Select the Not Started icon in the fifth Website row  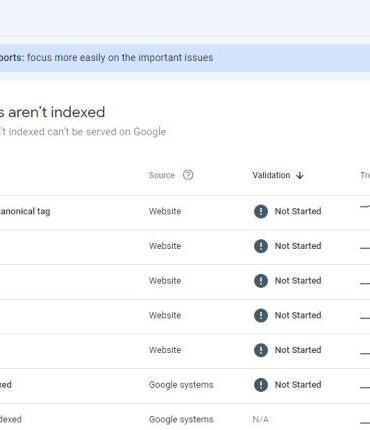(x=261, y=350)
